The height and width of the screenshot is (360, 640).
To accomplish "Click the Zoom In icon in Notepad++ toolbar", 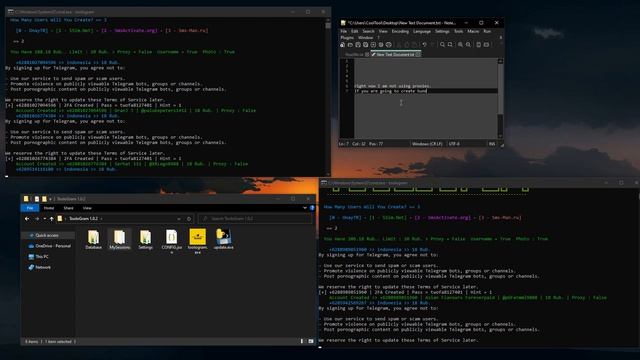I will 460,44.
